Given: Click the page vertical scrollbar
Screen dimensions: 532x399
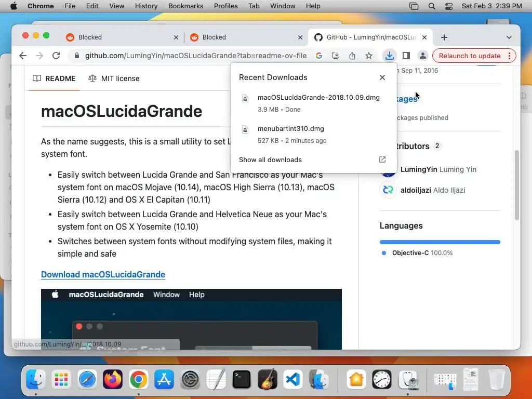Looking at the screenshot, I should point(517,185).
